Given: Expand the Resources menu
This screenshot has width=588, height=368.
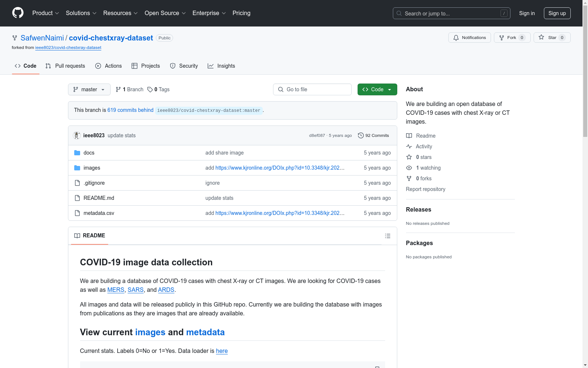Looking at the screenshot, I should [121, 13].
